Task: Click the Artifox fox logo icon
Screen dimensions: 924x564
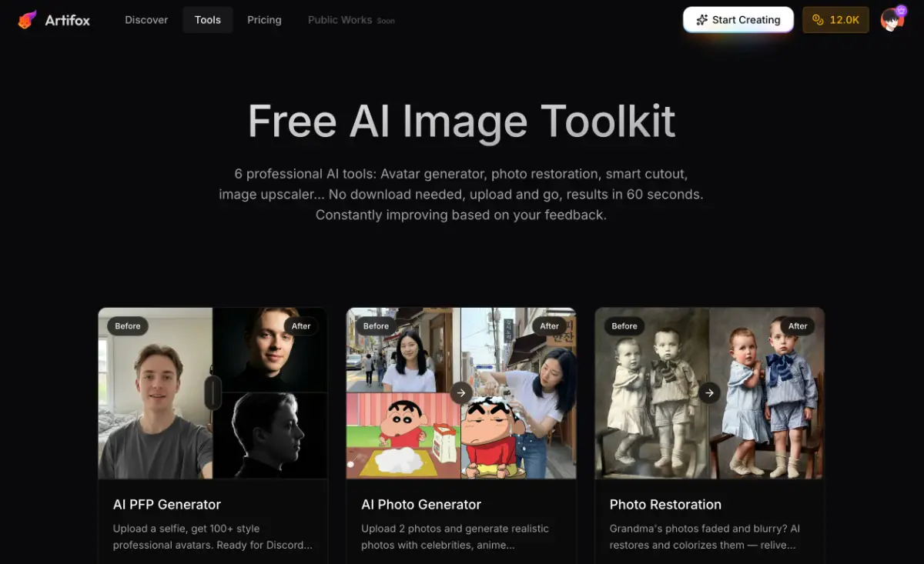Action: (x=28, y=20)
